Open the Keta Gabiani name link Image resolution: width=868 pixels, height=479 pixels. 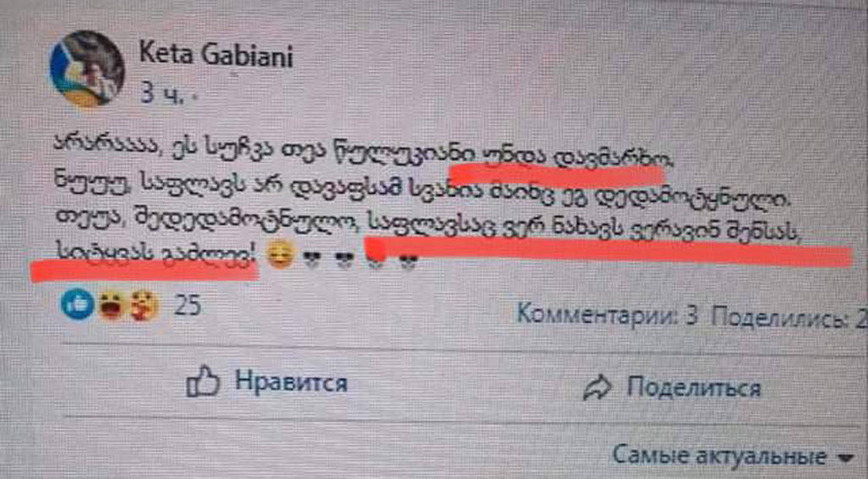216,56
